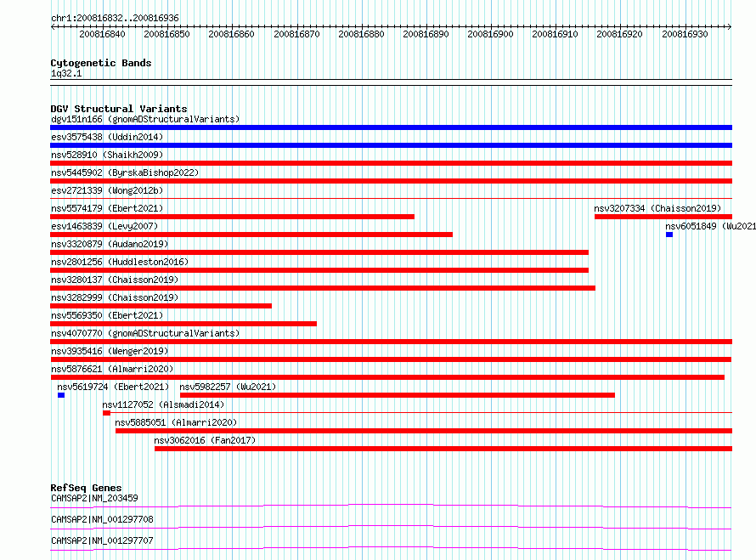Image resolution: width=756 pixels, height=560 pixels.
Task: Open the nsv528910 (Shaikh2009) variant label
Action: click(x=107, y=155)
